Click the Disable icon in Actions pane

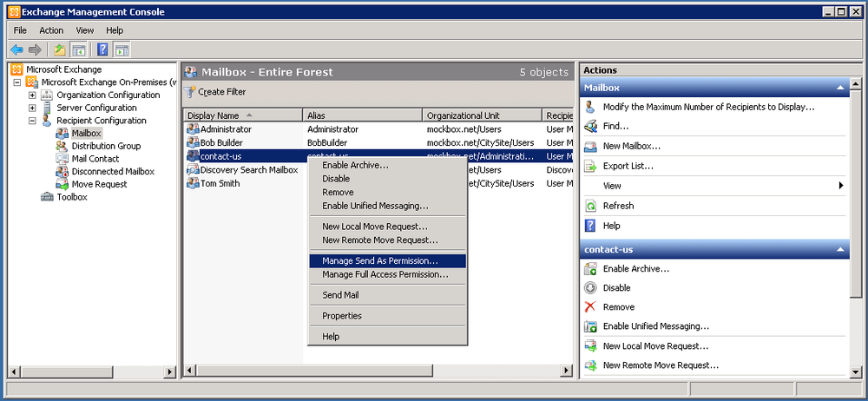coord(590,287)
